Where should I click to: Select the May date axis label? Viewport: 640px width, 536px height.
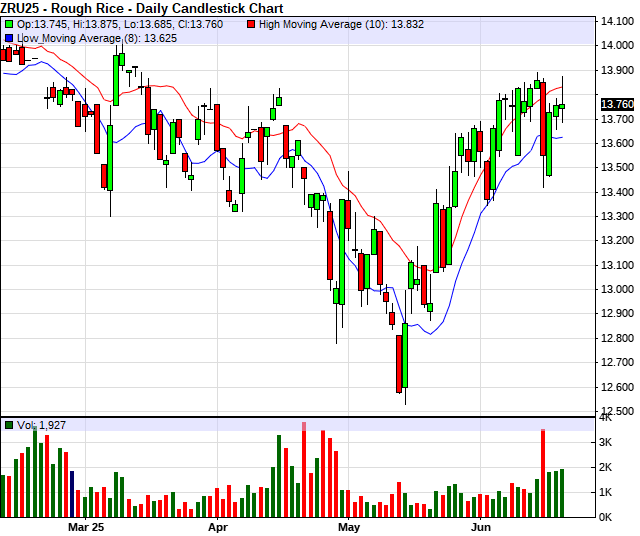347,525
